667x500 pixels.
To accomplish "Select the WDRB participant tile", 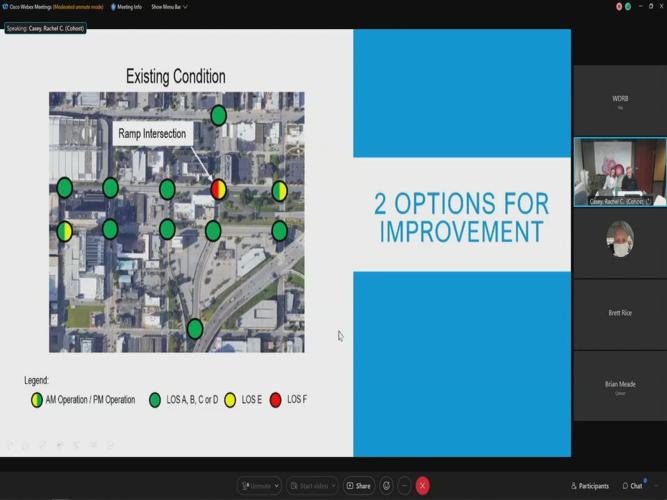I will coord(620,100).
